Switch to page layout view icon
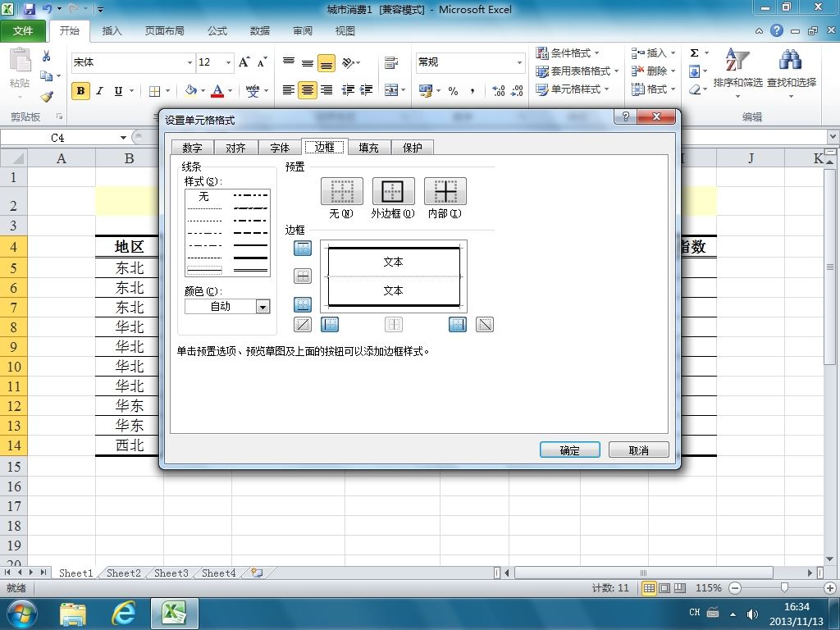Screen dimensions: 840x630 (664, 587)
